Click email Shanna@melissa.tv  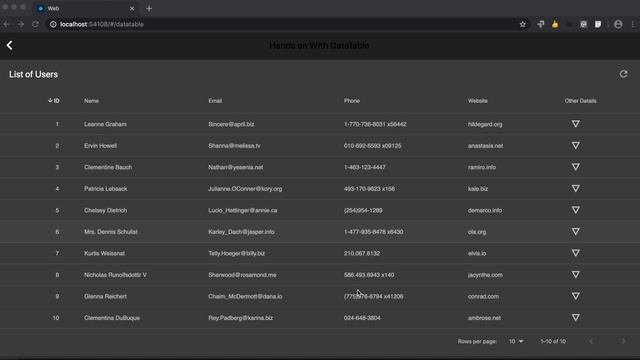(x=234, y=146)
